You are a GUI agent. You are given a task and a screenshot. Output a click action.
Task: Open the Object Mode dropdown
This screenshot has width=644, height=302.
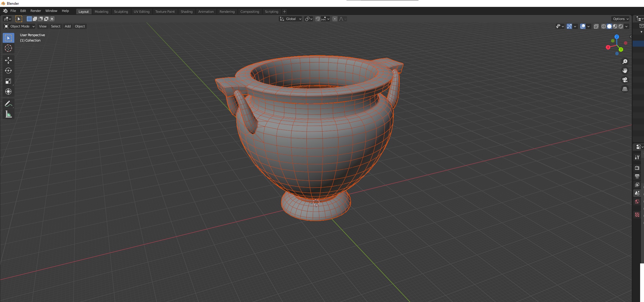(x=19, y=26)
